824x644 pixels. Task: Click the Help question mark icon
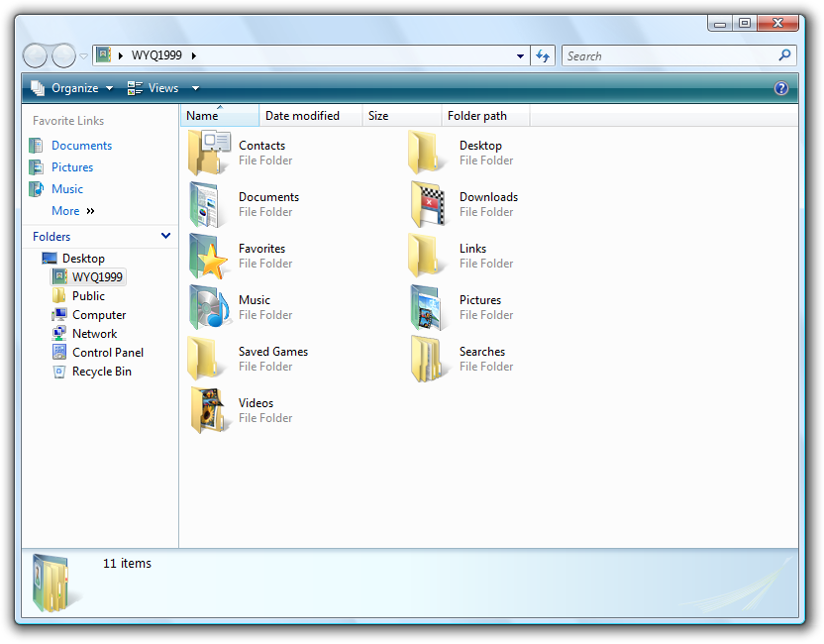781,88
